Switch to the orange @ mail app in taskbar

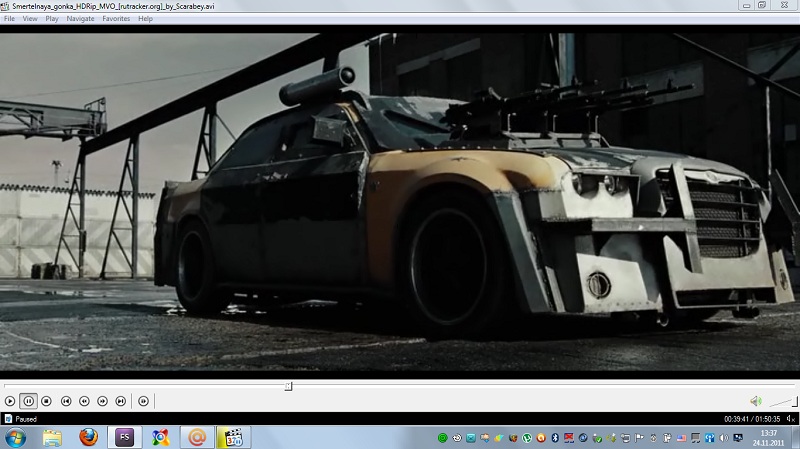[197, 438]
